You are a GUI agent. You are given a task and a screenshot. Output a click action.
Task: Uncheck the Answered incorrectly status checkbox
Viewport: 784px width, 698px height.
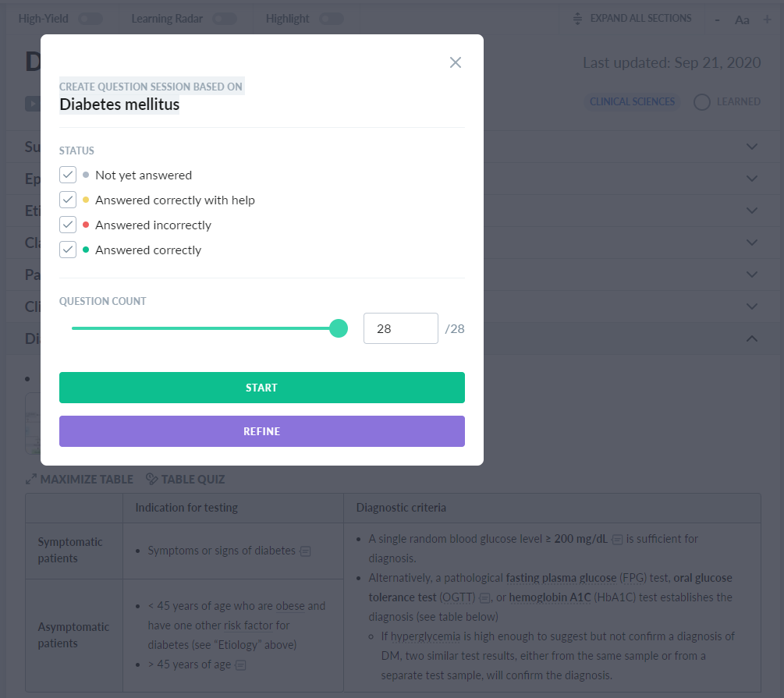pyautogui.click(x=68, y=224)
